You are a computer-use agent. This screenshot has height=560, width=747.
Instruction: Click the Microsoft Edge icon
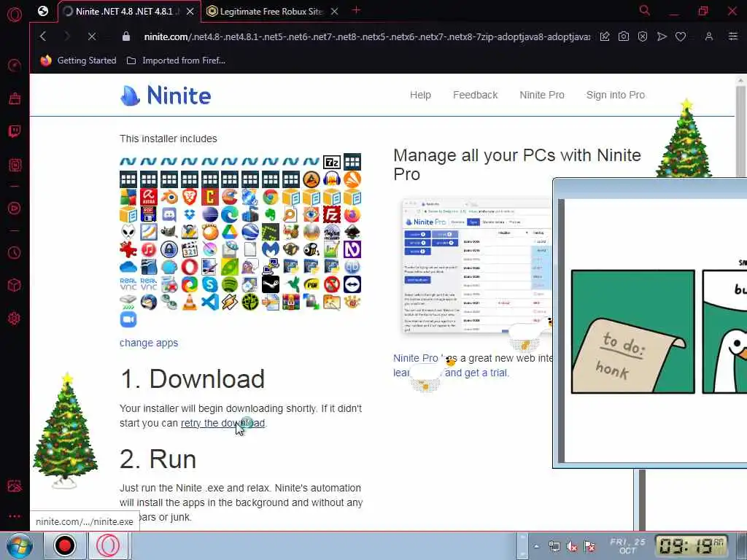(230, 215)
